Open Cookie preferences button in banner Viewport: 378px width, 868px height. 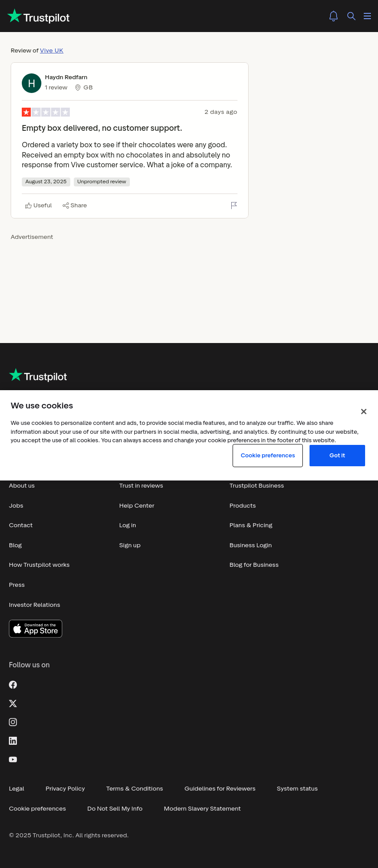pyautogui.click(x=268, y=456)
